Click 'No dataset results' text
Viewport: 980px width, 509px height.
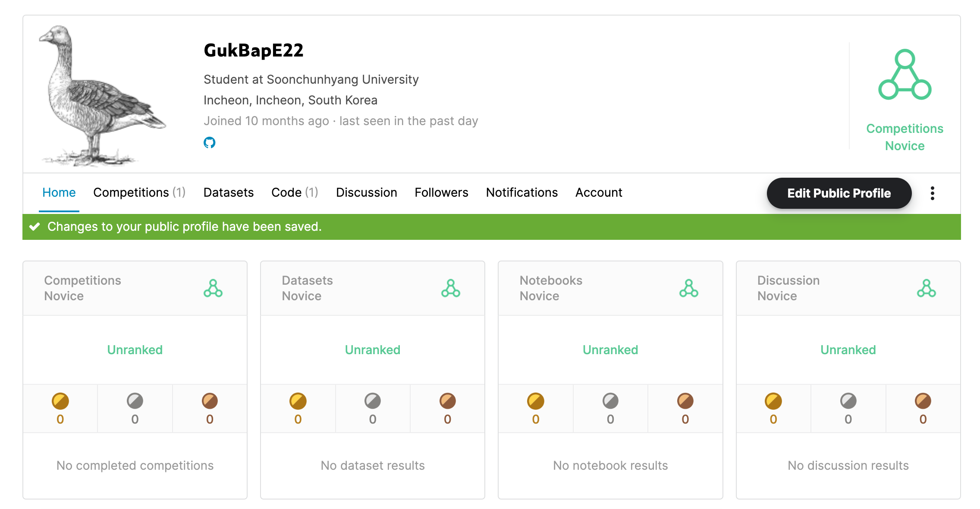click(373, 465)
